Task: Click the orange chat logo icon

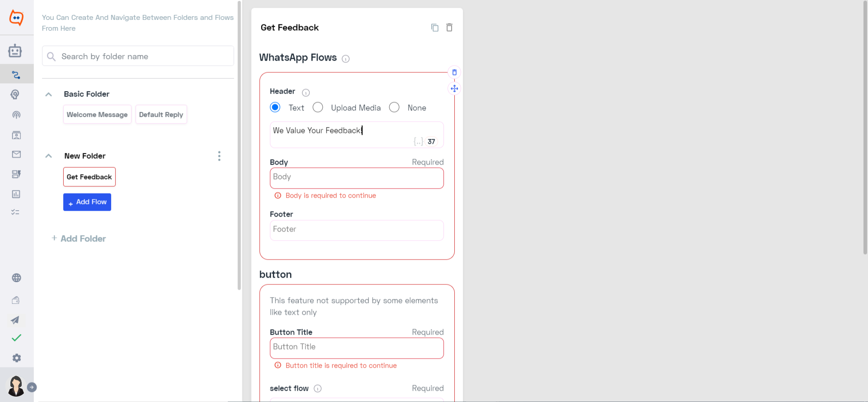Action: [x=16, y=18]
